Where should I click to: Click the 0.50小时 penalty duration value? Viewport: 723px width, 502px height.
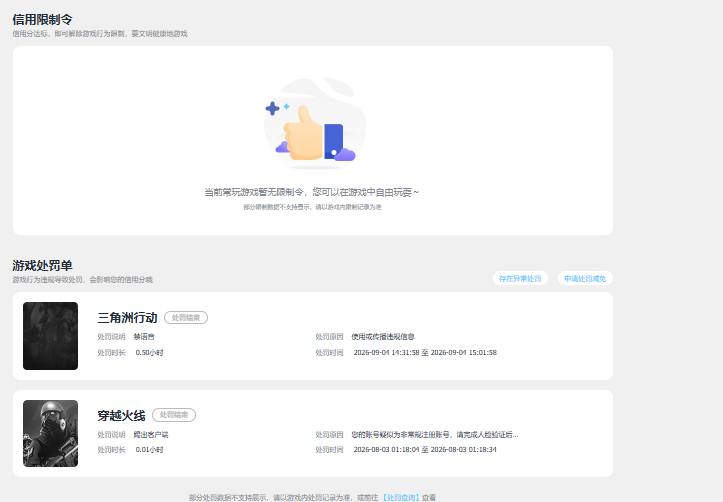click(149, 353)
